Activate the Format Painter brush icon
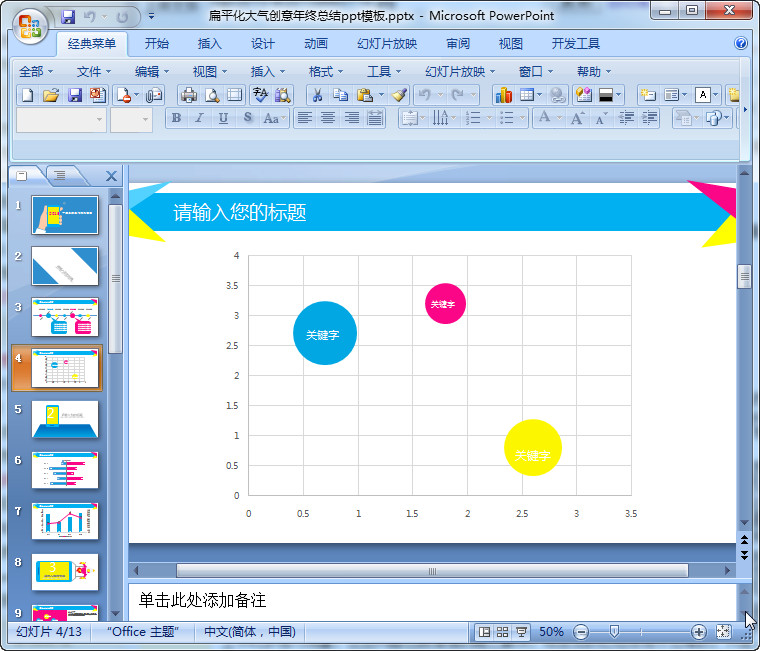760x651 pixels. coord(400,95)
